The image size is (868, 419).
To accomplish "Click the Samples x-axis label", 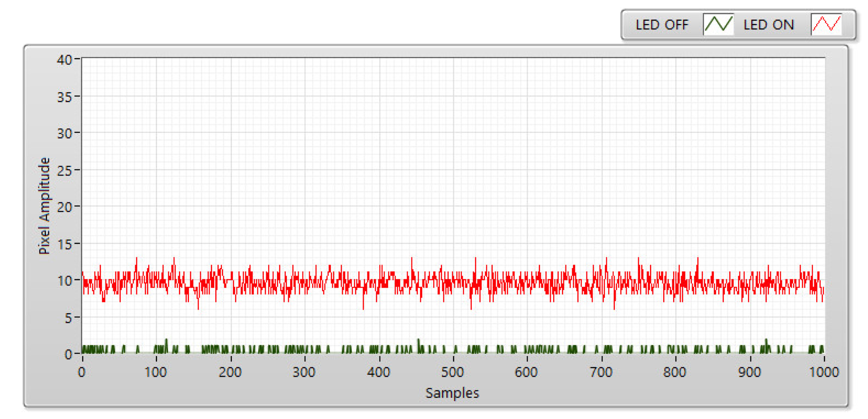I will click(x=452, y=393).
